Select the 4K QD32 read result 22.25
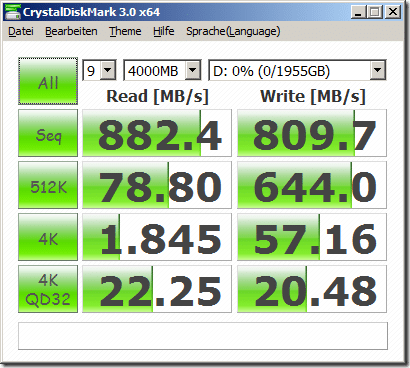 157,289
